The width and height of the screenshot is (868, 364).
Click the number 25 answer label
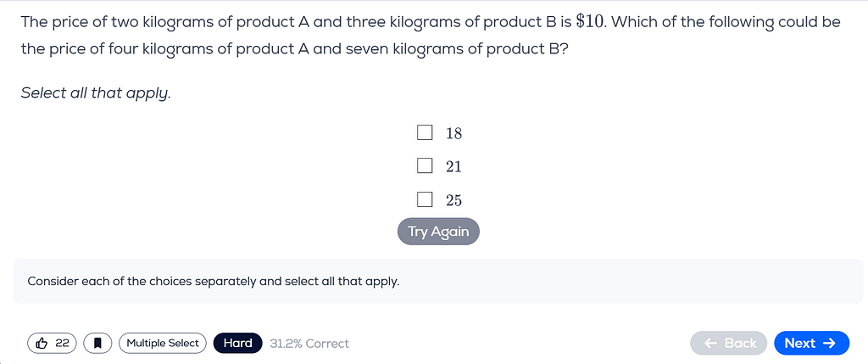coord(454,200)
